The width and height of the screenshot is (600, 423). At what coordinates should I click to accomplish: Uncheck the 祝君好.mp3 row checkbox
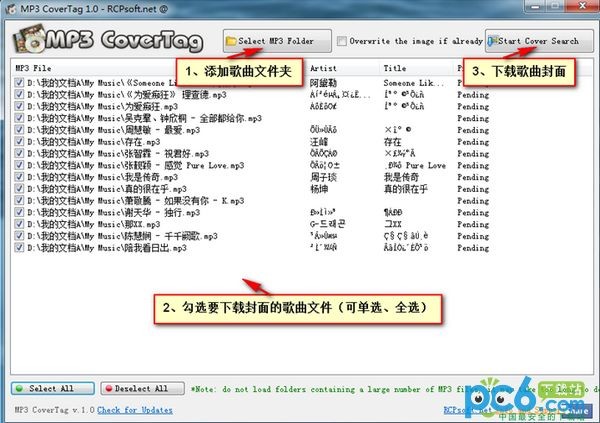(19, 154)
